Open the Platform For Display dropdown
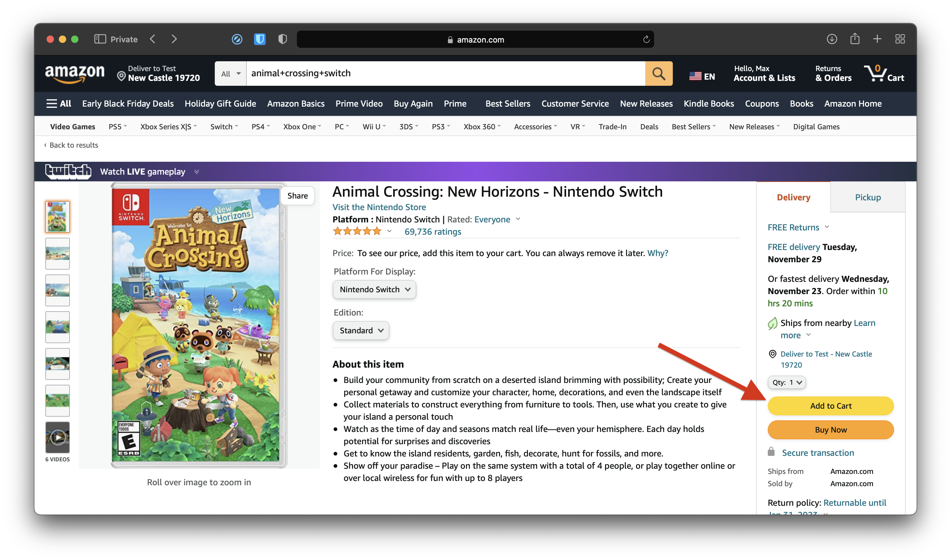This screenshot has height=560, width=951. tap(374, 289)
